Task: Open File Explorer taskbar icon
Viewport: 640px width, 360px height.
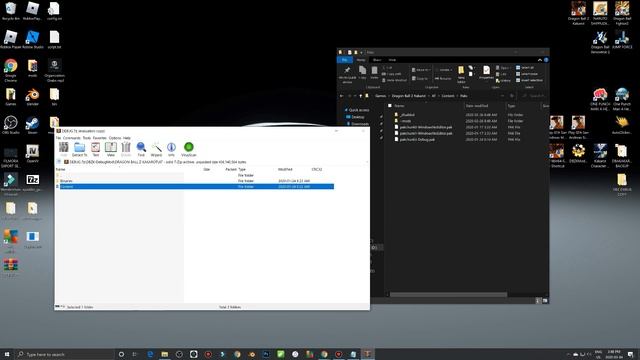Action: point(164,354)
